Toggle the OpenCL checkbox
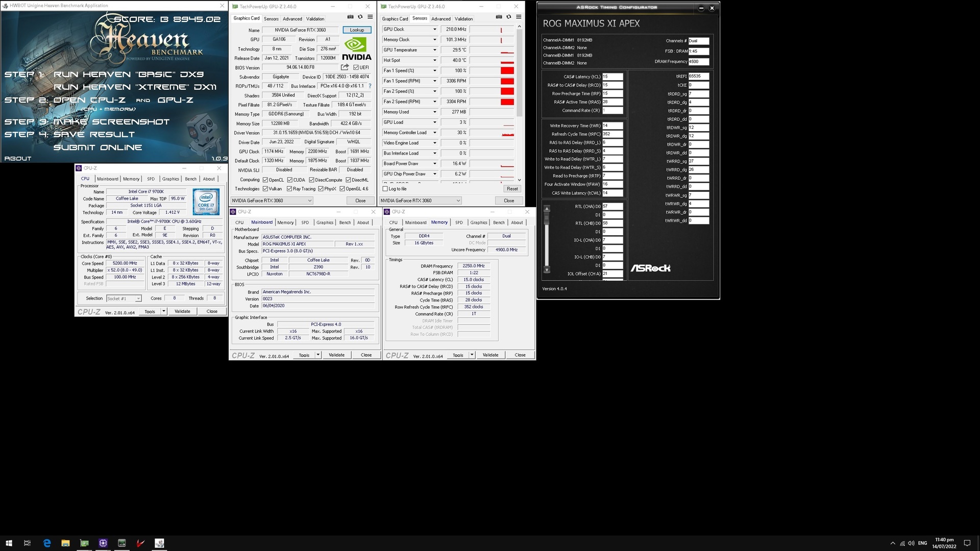The image size is (980, 551). coord(265,180)
